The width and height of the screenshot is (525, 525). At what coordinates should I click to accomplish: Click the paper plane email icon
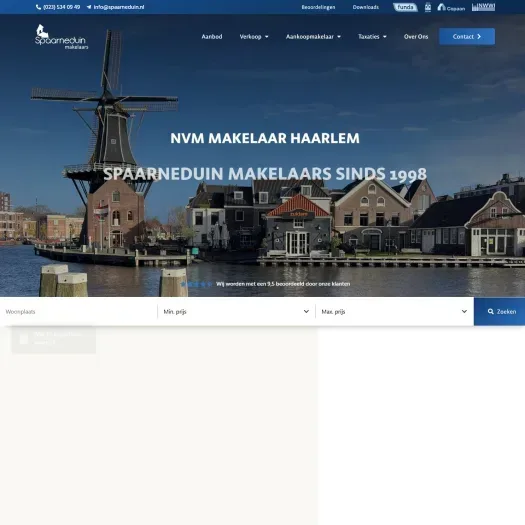[x=89, y=7]
